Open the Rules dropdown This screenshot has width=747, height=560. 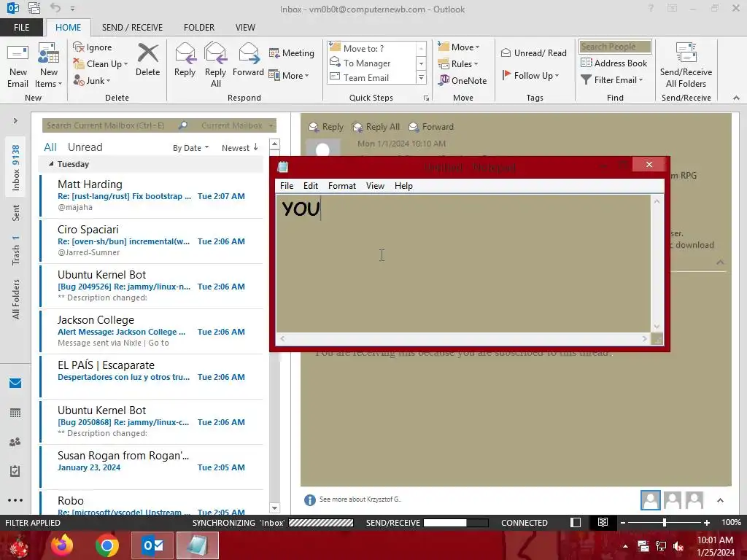click(457, 64)
